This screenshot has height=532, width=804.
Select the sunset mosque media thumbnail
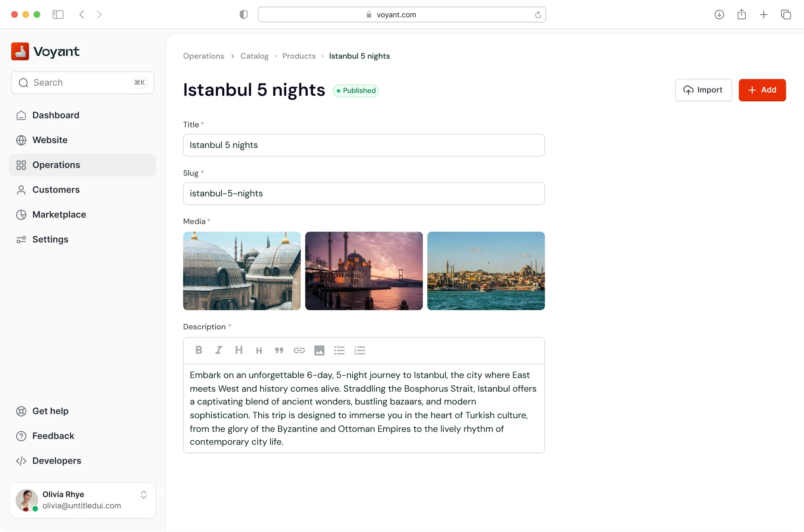(x=364, y=271)
